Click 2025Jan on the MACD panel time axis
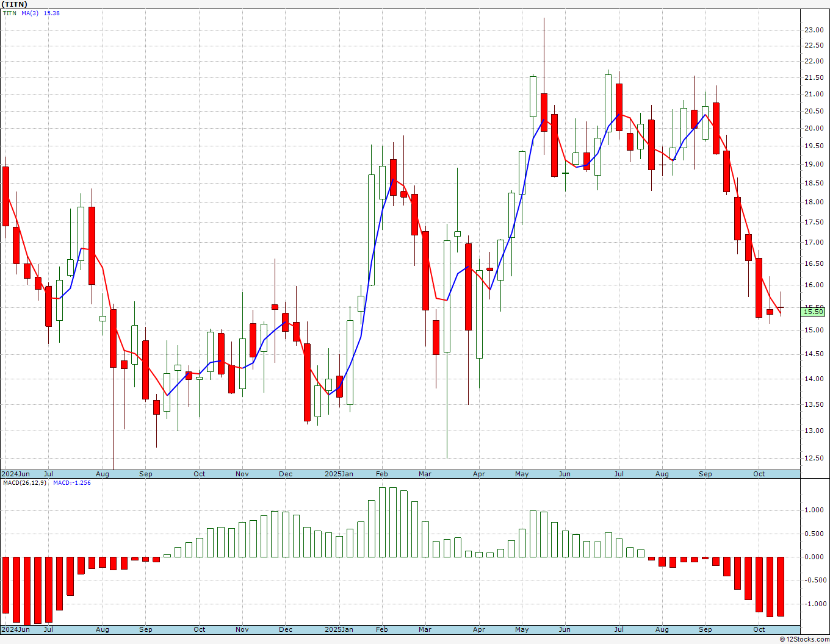The image size is (830, 644). (x=339, y=629)
